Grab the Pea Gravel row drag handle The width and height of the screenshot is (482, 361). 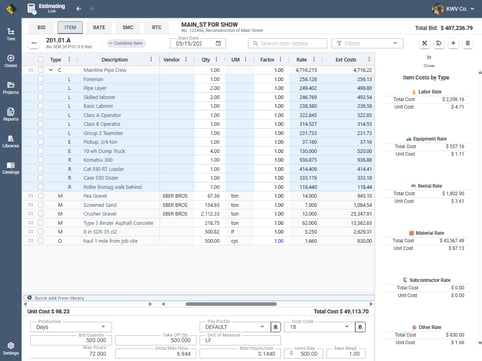coord(31,196)
